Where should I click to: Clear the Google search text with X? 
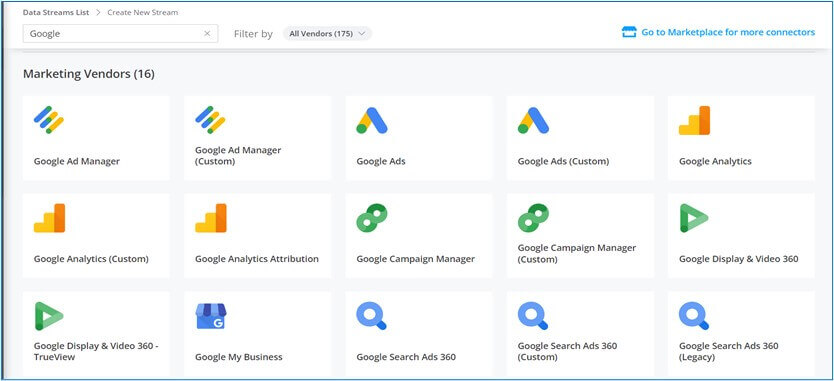tap(207, 34)
